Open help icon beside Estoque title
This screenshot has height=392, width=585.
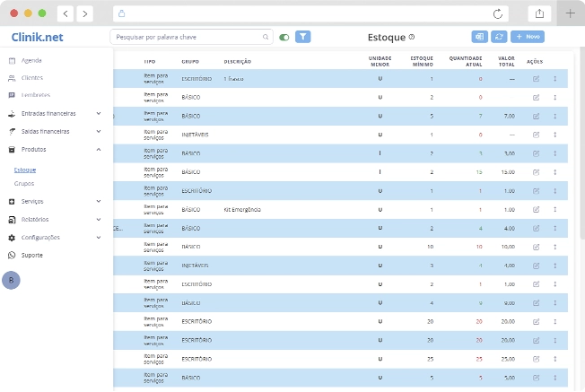point(412,37)
